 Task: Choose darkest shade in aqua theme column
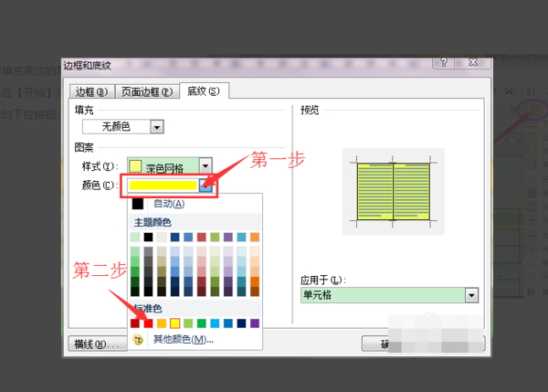click(x=241, y=291)
